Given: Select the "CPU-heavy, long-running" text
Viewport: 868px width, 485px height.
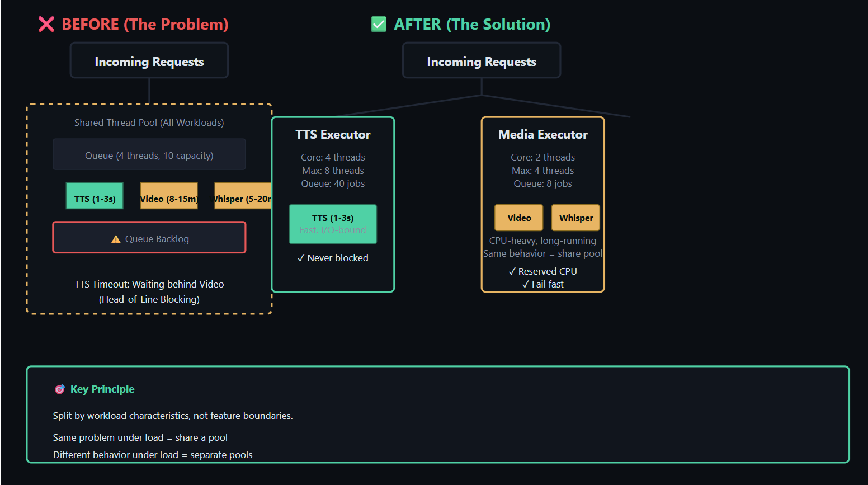Looking at the screenshot, I should coord(543,241).
